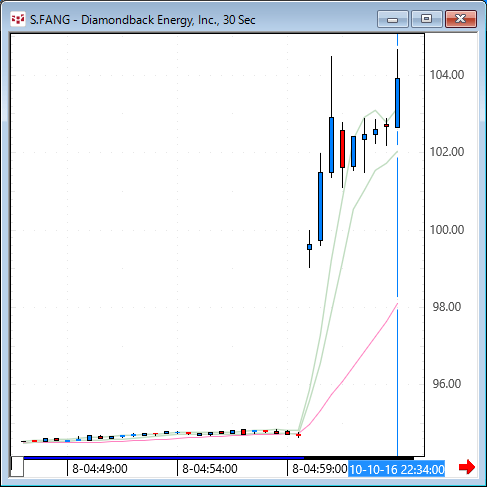The width and height of the screenshot is (487, 487).
Task: Click the red scroll-forward arrow icon
Action: (x=467, y=467)
